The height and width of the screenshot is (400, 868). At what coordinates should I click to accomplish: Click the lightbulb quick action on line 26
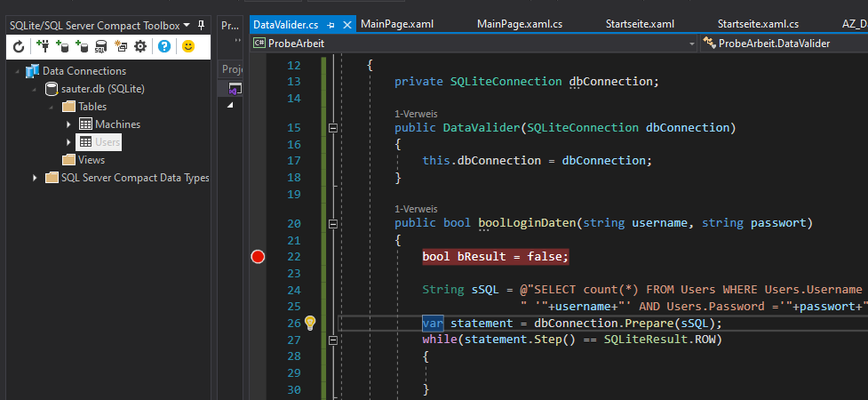pyautogui.click(x=310, y=323)
